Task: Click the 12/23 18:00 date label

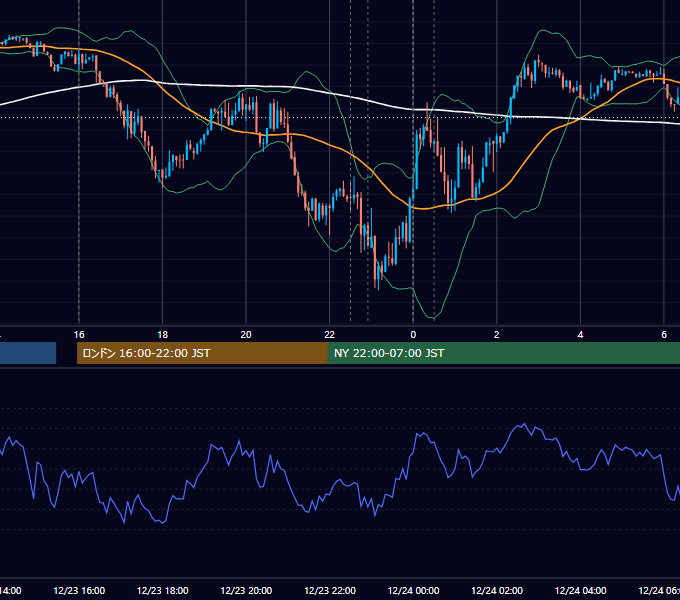Action: click(x=163, y=590)
